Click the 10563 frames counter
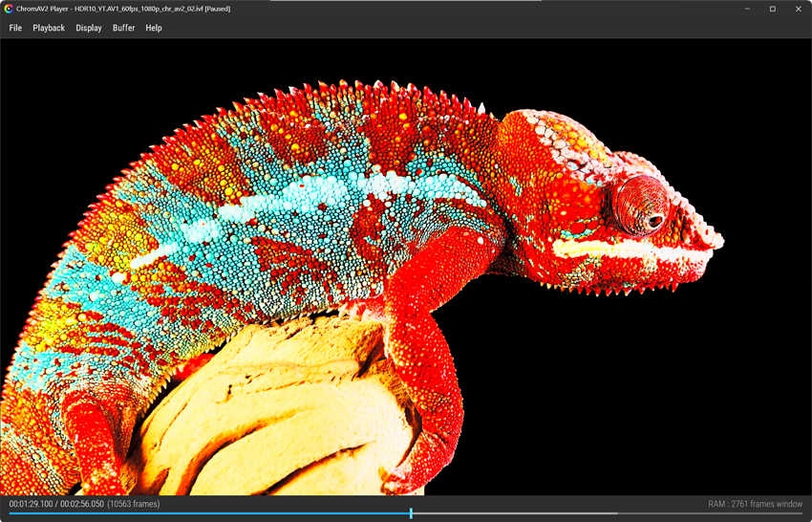812x522 pixels. [134, 504]
